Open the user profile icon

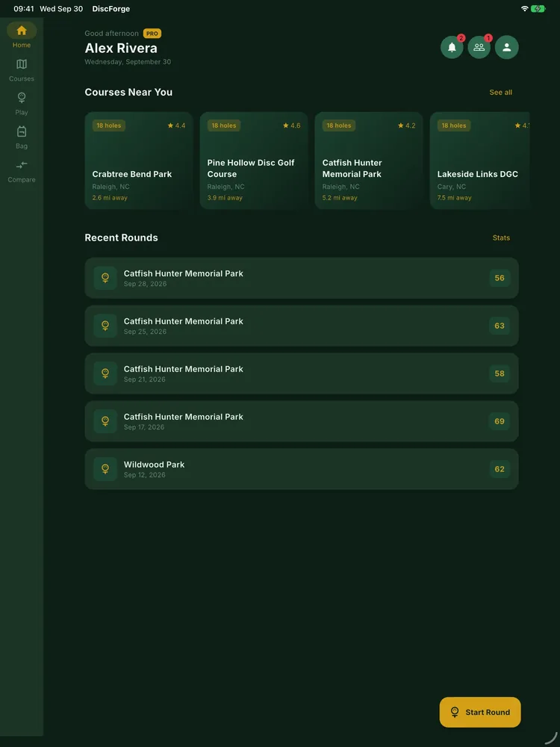click(507, 47)
